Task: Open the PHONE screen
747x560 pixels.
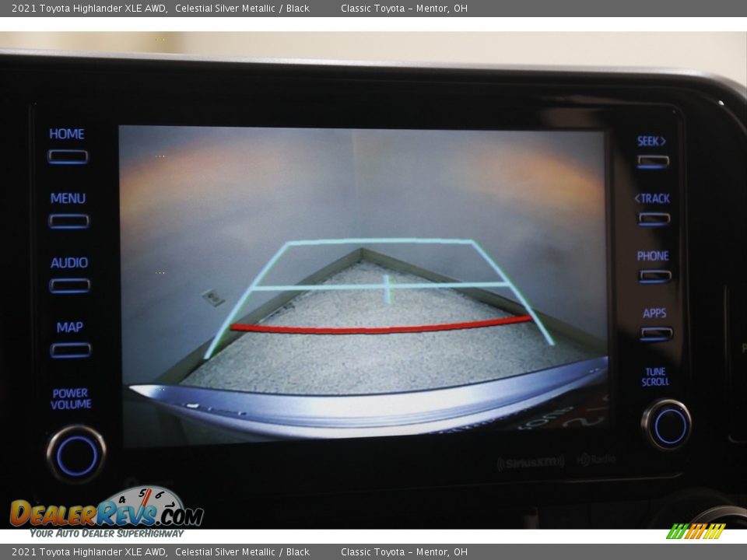Action: 654,275
